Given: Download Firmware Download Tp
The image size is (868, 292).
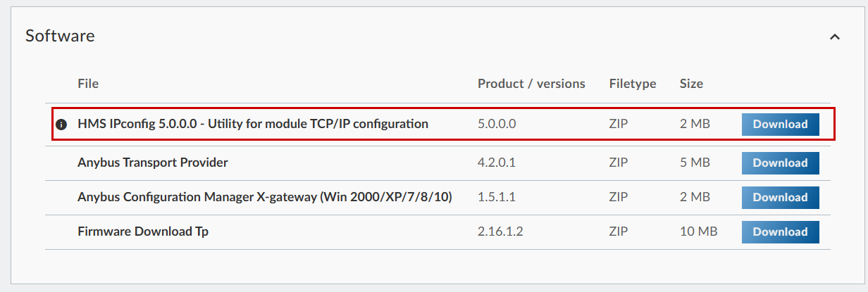Looking at the screenshot, I should (780, 231).
